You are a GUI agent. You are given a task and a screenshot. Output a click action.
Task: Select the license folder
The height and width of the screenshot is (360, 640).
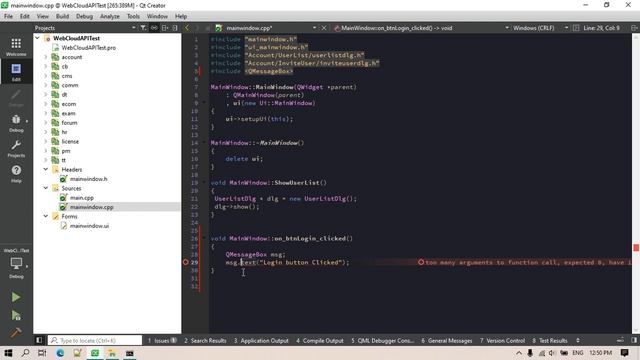tap(70, 141)
